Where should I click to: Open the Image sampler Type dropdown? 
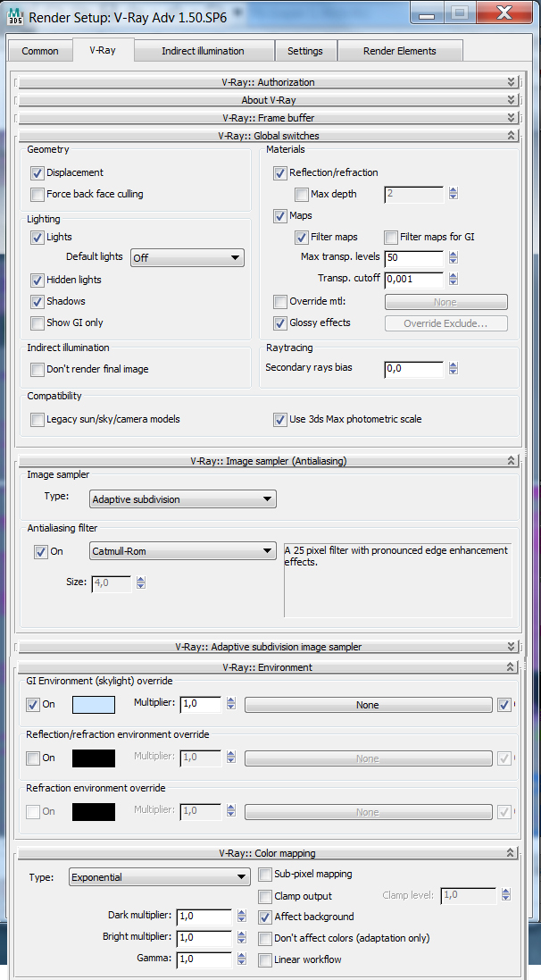[x=182, y=499]
